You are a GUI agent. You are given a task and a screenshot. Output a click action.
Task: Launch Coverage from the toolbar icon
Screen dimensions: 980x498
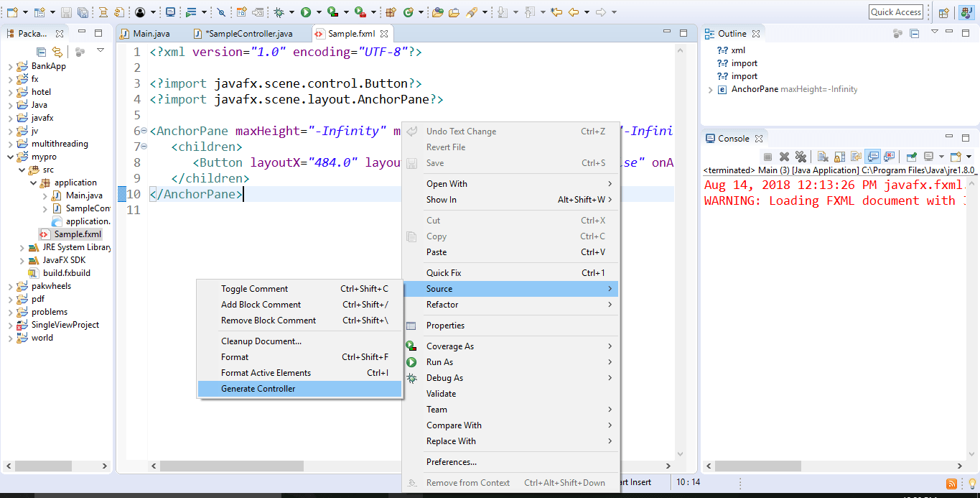(332, 11)
